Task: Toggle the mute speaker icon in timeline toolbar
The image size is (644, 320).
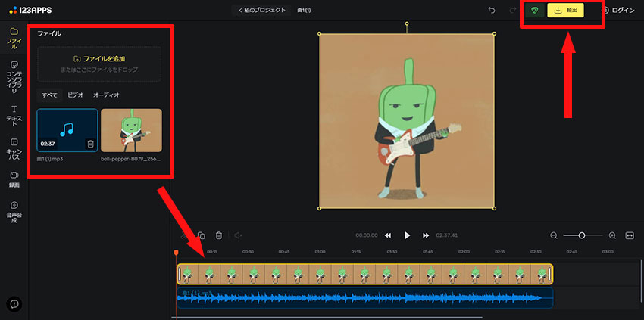Action: tap(238, 236)
